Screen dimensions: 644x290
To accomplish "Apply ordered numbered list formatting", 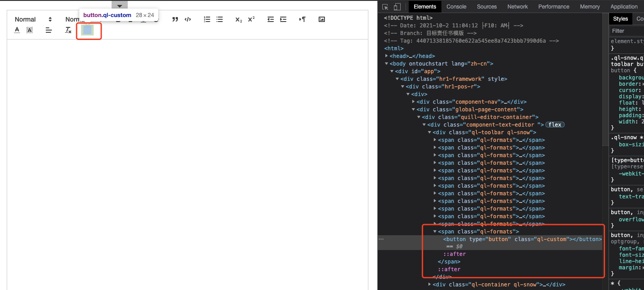I will pyautogui.click(x=207, y=19).
